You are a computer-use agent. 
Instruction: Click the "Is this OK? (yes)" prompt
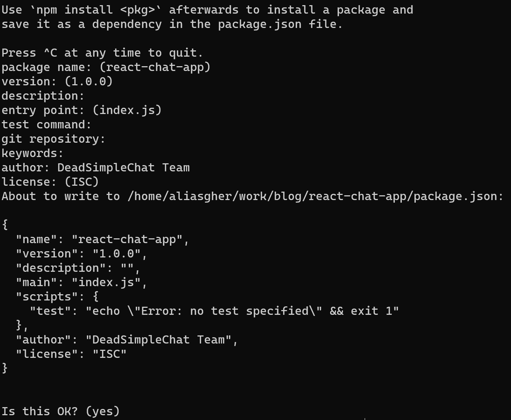pos(61,411)
